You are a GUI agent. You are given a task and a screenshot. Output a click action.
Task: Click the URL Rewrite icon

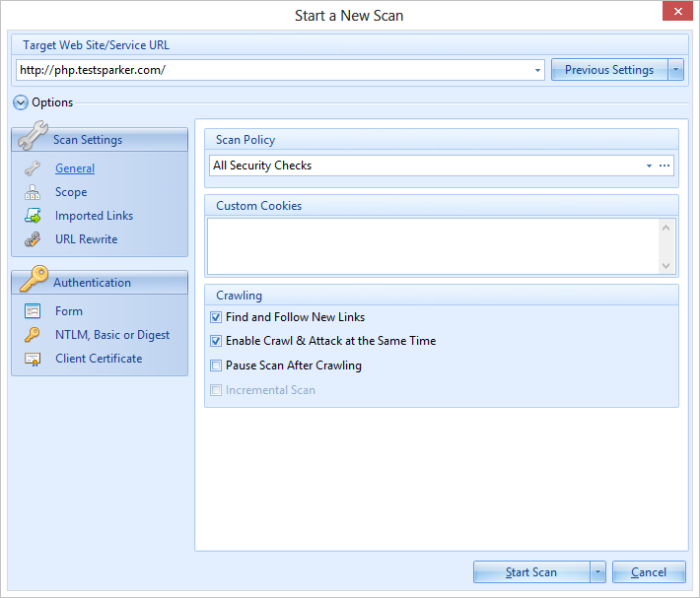(33, 239)
